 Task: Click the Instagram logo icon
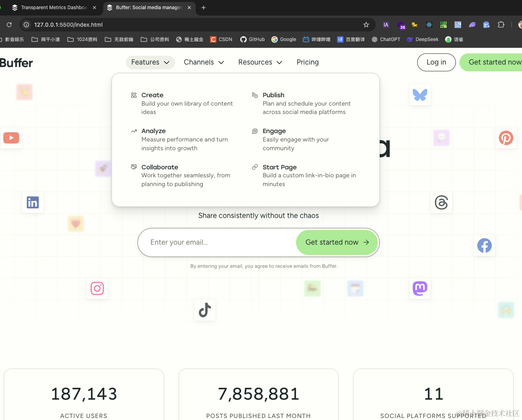[97, 289]
